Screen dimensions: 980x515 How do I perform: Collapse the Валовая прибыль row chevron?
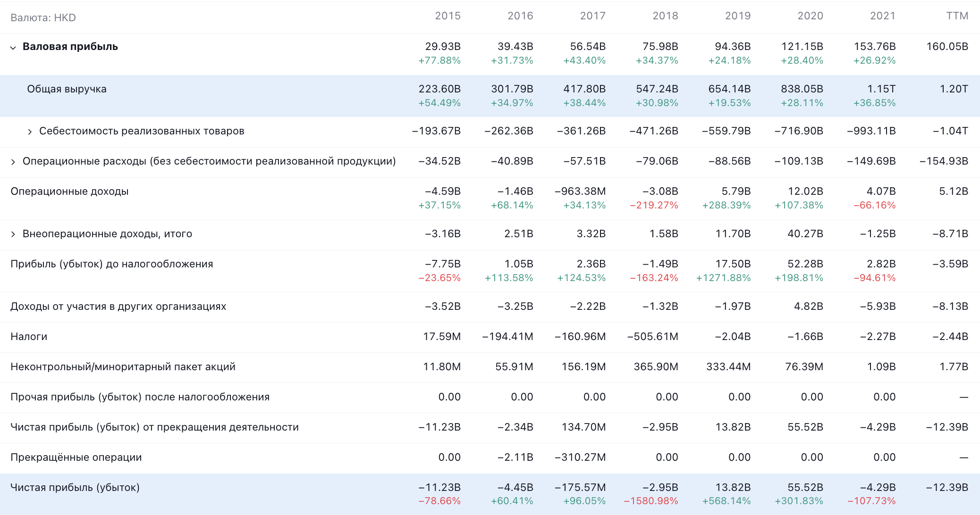13,47
